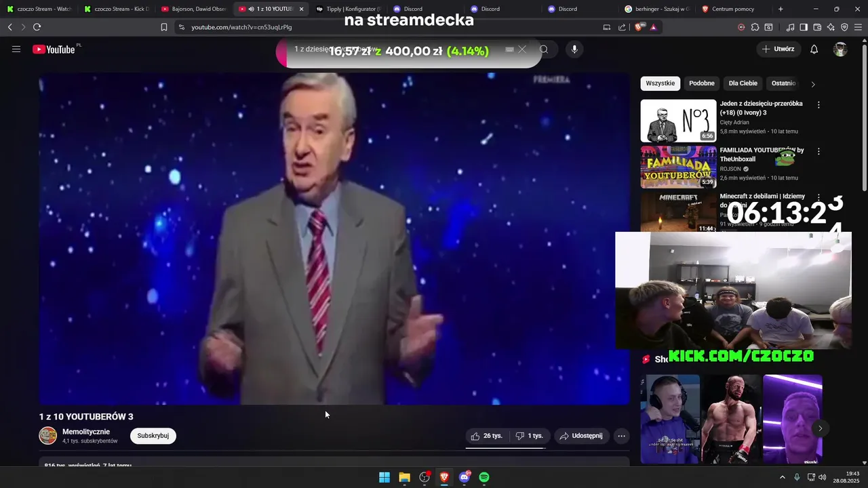Switch to berhinger Szukaj browser tab

657,9
